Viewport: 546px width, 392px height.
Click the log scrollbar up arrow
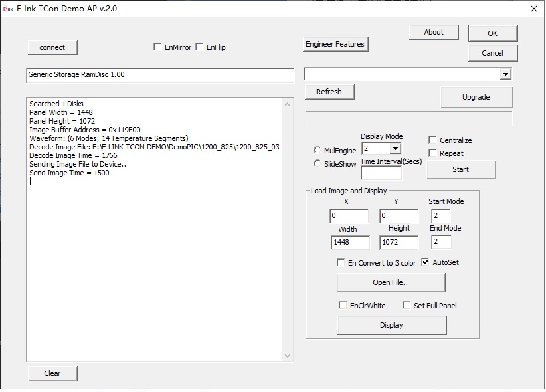pyautogui.click(x=287, y=104)
